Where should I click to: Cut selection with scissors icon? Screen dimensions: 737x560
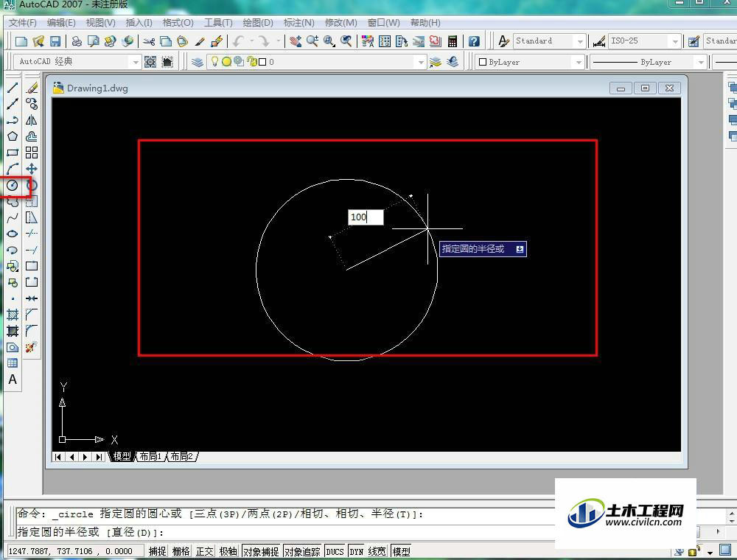tap(149, 41)
